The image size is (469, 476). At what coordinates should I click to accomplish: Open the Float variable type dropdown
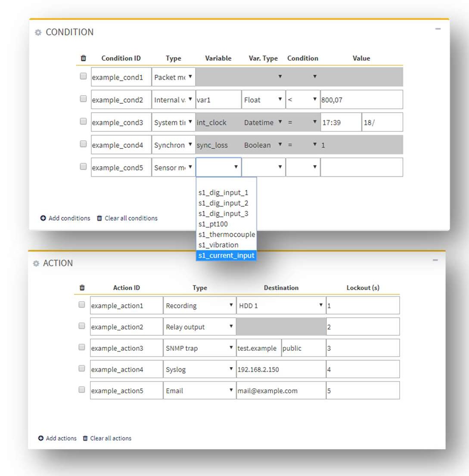pos(263,100)
